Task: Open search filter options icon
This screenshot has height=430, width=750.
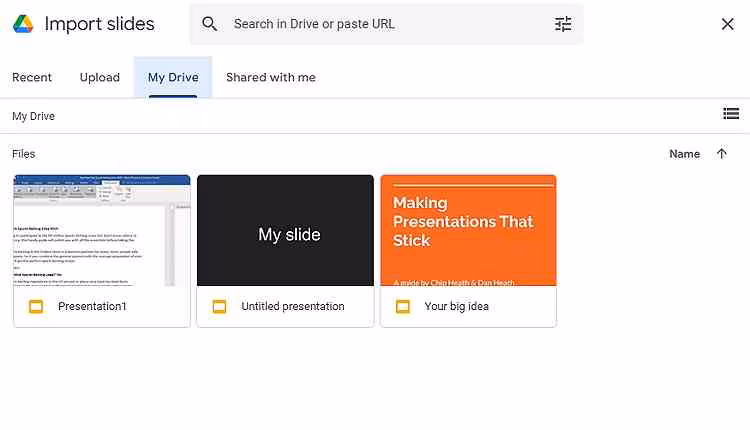Action: (x=563, y=24)
